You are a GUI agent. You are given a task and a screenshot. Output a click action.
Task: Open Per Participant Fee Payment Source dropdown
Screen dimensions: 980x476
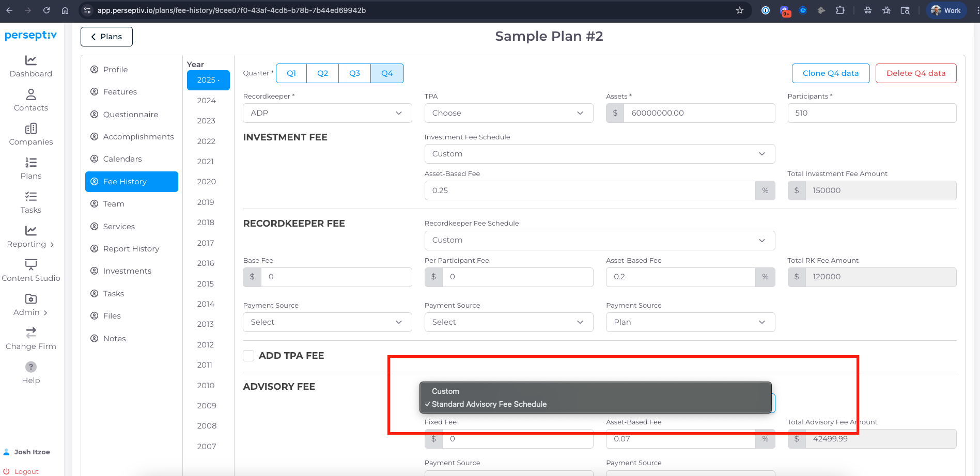pyautogui.click(x=509, y=322)
